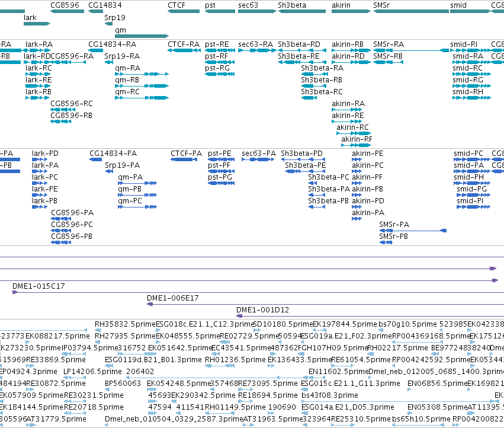This screenshot has width=504, height=428.
Task: Click the SMSr-RB transcript label
Action: (x=388, y=56)
